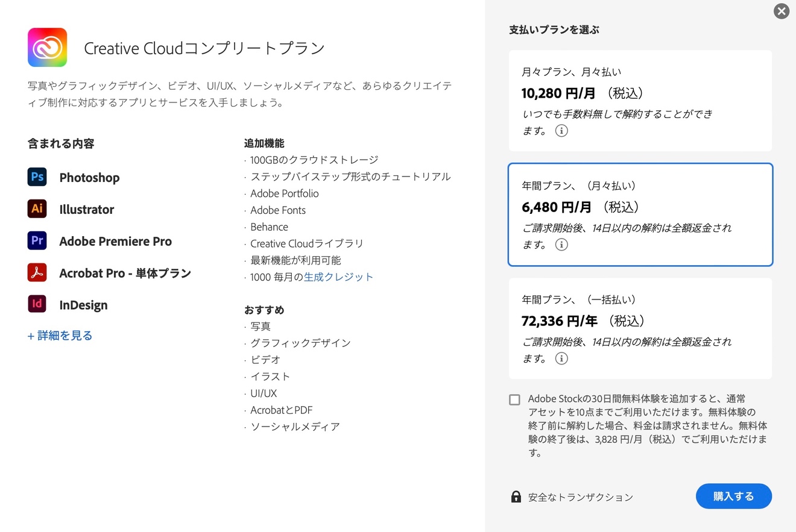This screenshot has height=532, width=796.
Task: Click the Adobe Premiere Pro product name
Action: pos(115,242)
